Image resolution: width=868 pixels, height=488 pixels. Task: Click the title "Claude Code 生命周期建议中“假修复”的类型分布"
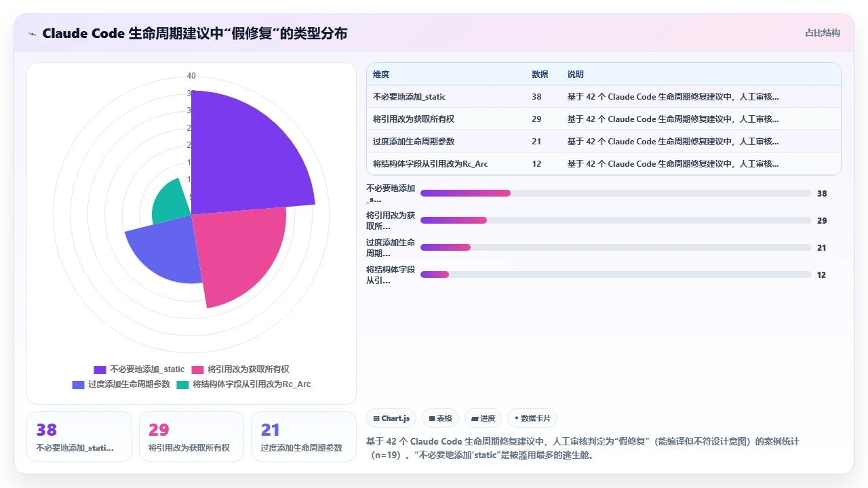pyautogui.click(x=195, y=33)
